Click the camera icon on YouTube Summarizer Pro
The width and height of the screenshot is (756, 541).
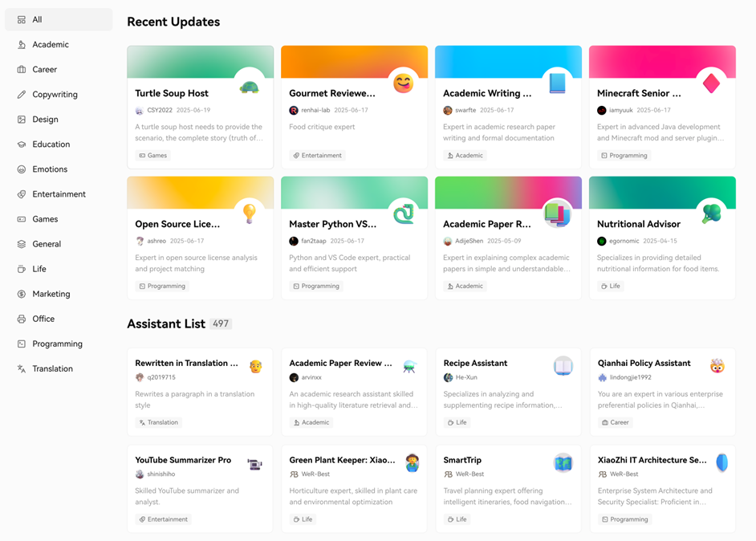click(x=255, y=464)
